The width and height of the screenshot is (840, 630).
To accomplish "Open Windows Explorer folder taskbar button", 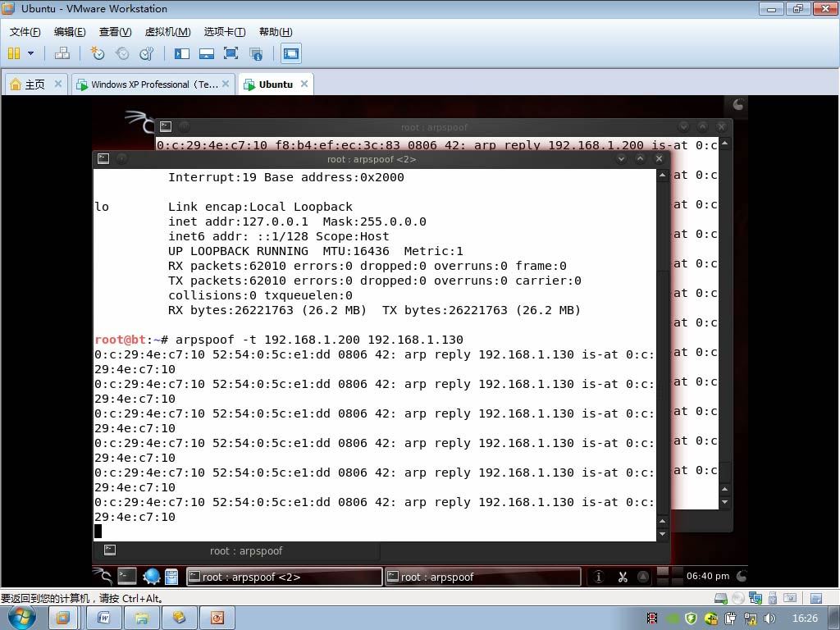I will [141, 618].
